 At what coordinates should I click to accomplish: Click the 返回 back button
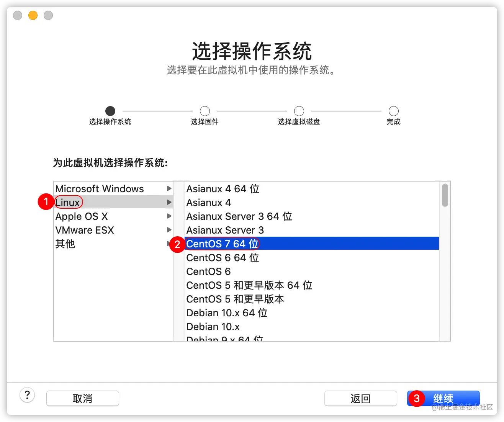coord(360,398)
